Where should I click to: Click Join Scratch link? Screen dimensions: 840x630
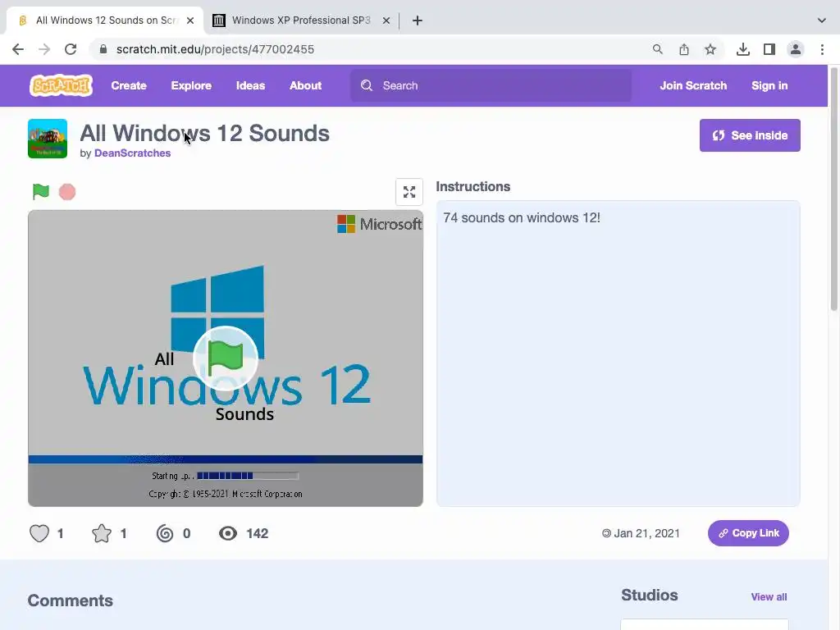pos(693,85)
